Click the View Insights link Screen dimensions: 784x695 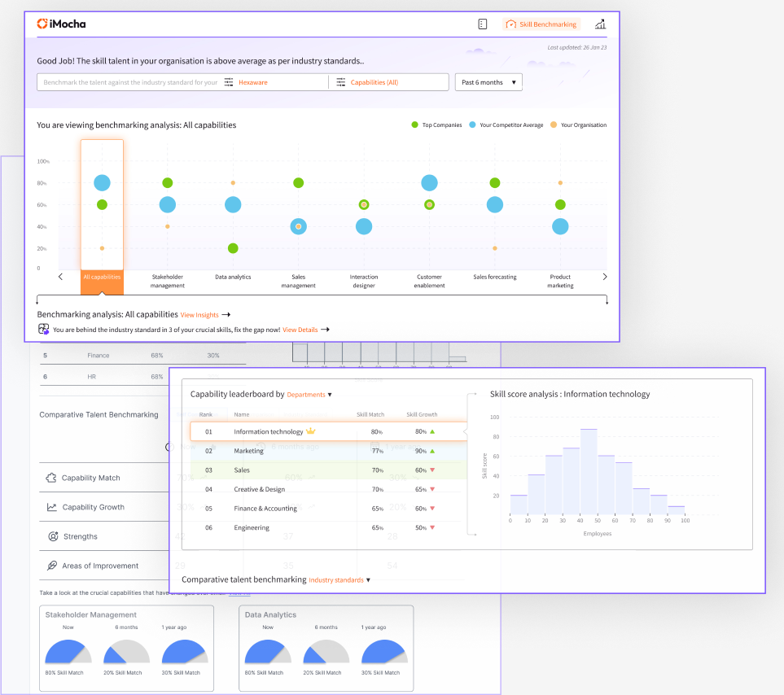199,315
